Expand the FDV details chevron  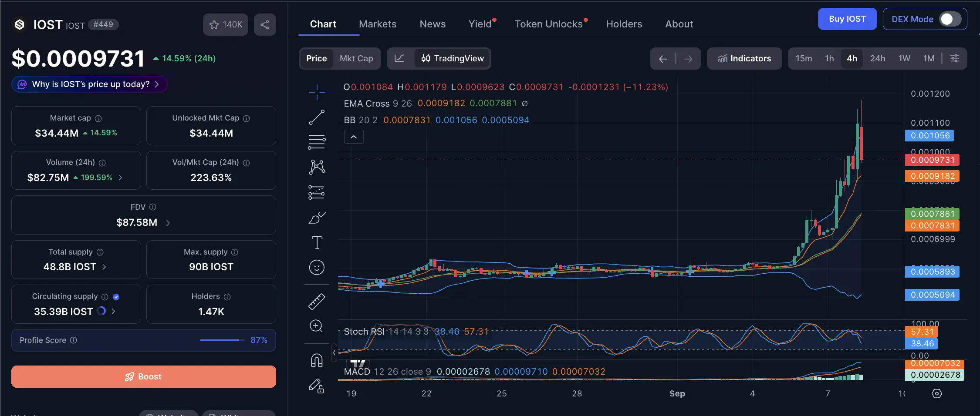click(168, 223)
